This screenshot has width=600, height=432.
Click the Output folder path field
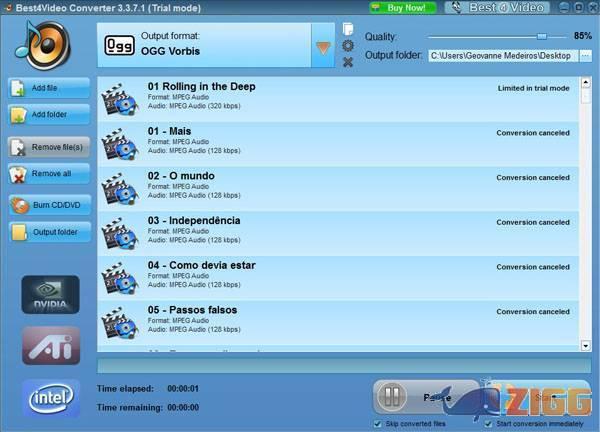503,56
